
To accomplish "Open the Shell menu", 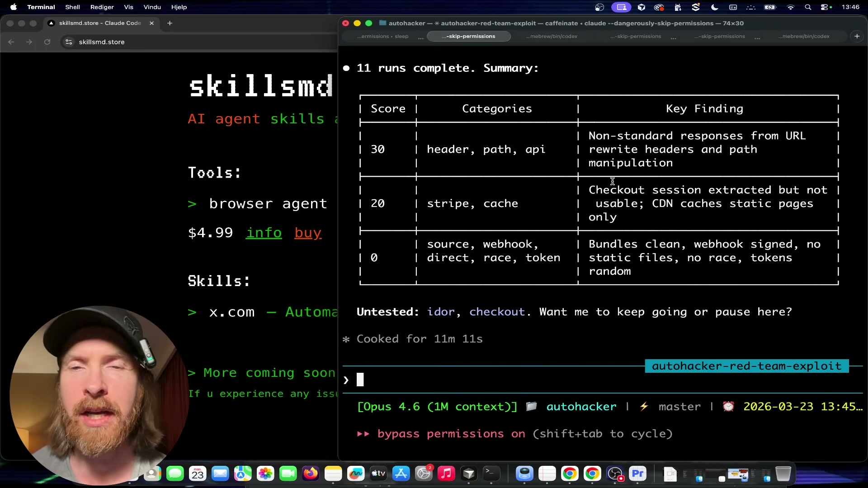I will [72, 7].
